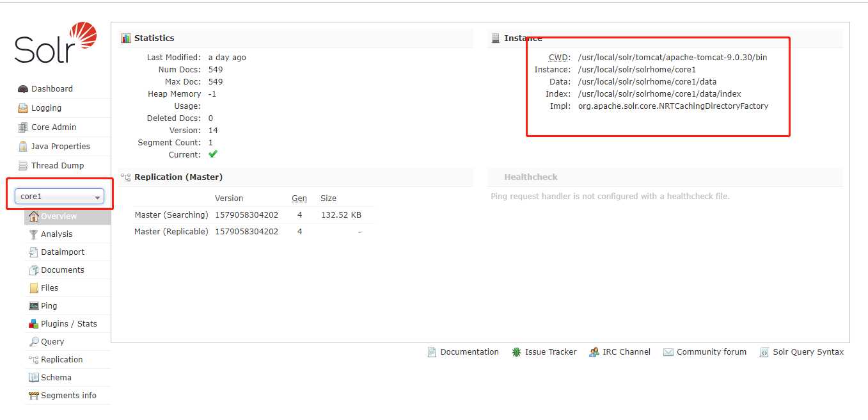Click the Instance path /usr/local/solr/solrhome/core1
868x420 pixels.
636,70
